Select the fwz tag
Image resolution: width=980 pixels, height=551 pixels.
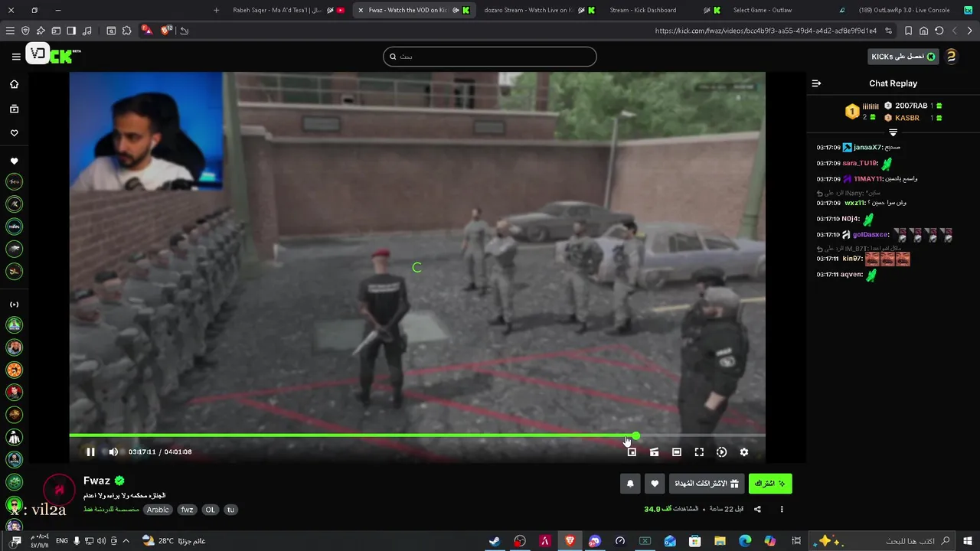tap(187, 510)
